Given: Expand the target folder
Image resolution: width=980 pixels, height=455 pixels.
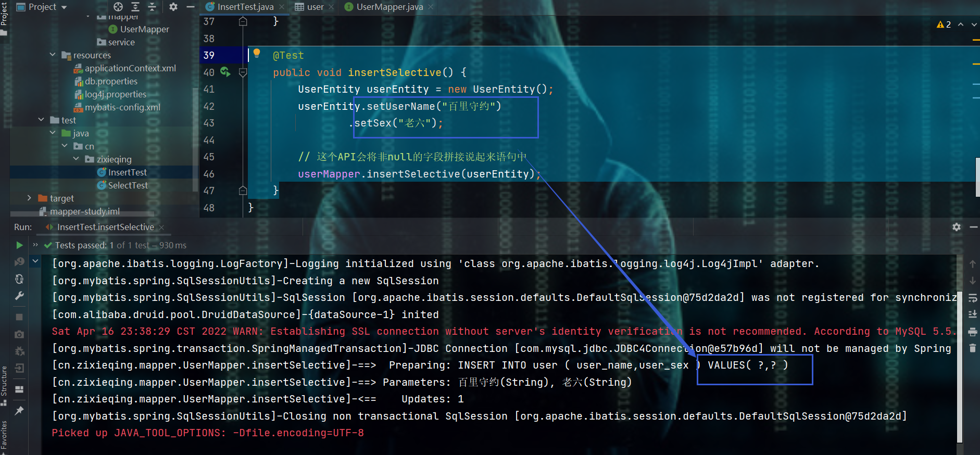Looking at the screenshot, I should click(29, 198).
